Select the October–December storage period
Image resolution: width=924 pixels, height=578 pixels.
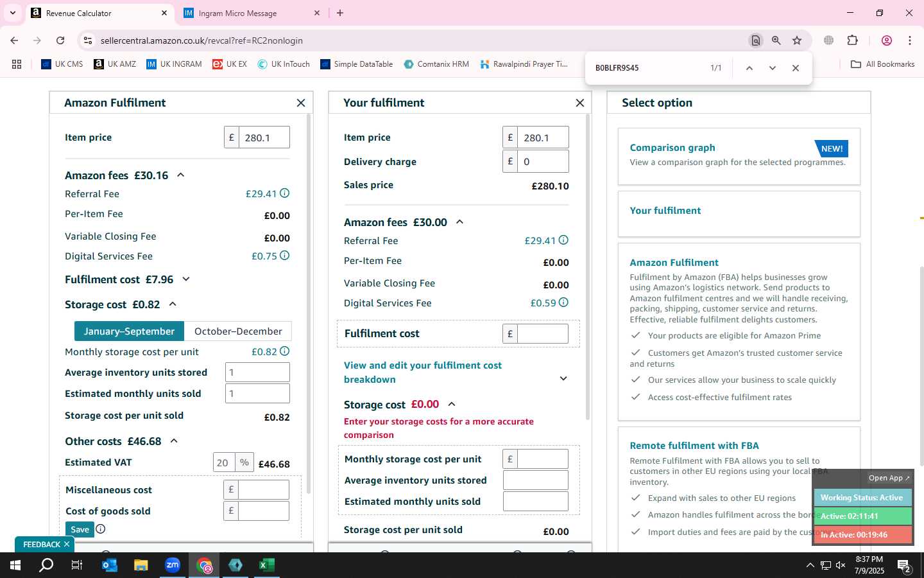point(238,331)
